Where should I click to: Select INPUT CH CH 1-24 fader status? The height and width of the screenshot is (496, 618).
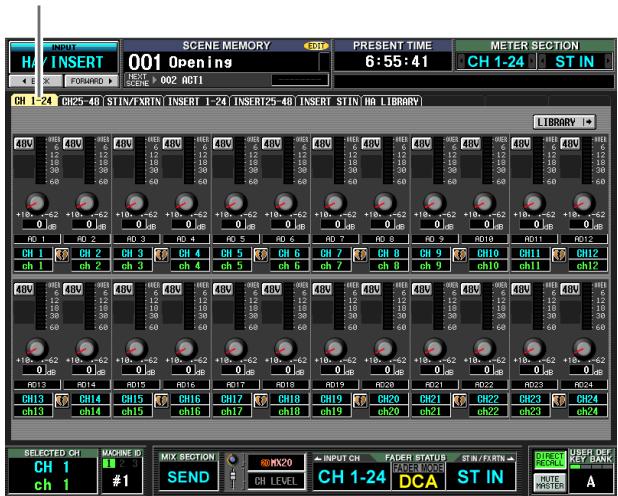[x=352, y=477]
